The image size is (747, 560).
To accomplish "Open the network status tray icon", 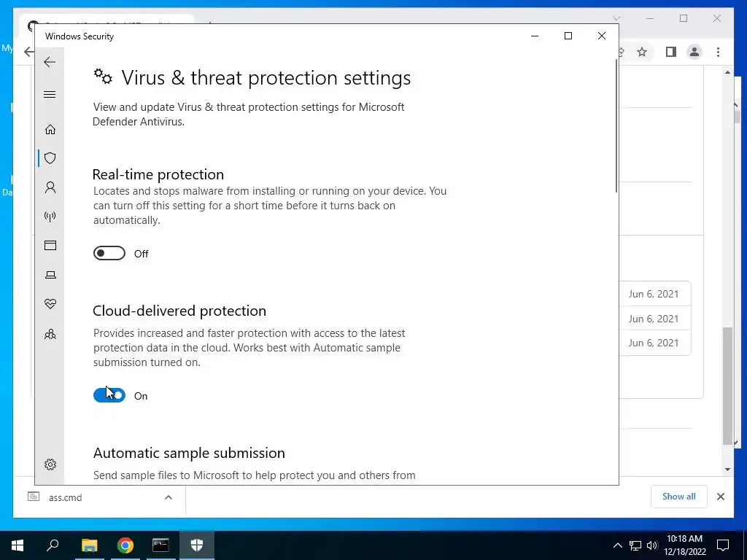I will point(635,545).
